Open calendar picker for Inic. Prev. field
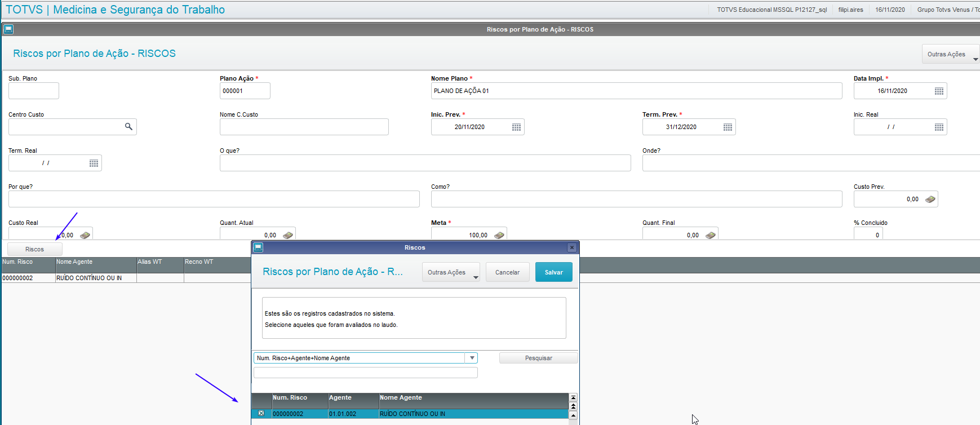 516,127
